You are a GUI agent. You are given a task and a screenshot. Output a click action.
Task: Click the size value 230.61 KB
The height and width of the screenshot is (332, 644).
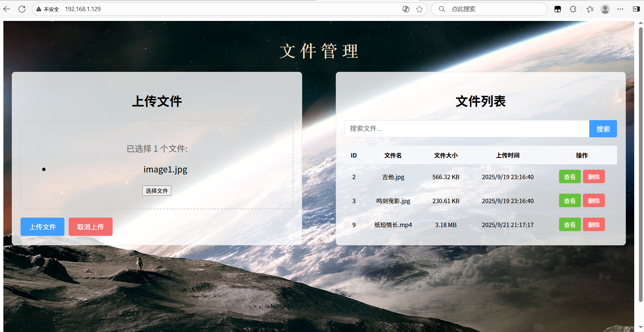[x=446, y=201]
